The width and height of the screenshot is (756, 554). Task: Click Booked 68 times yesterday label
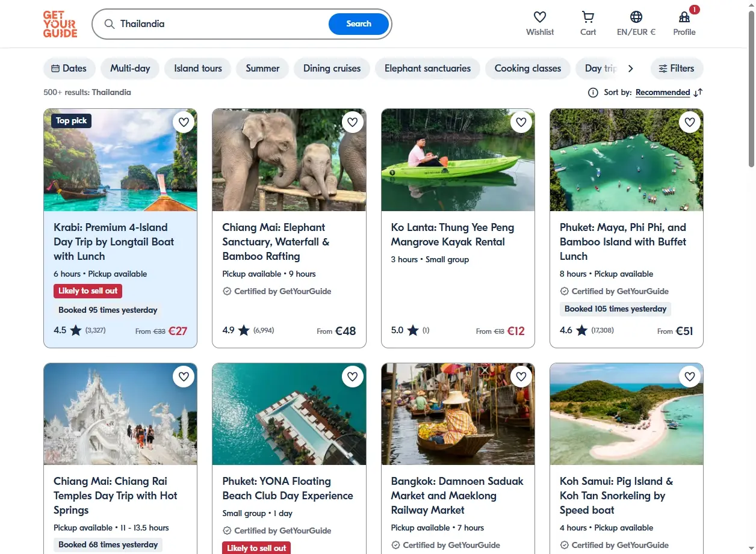[x=108, y=545]
